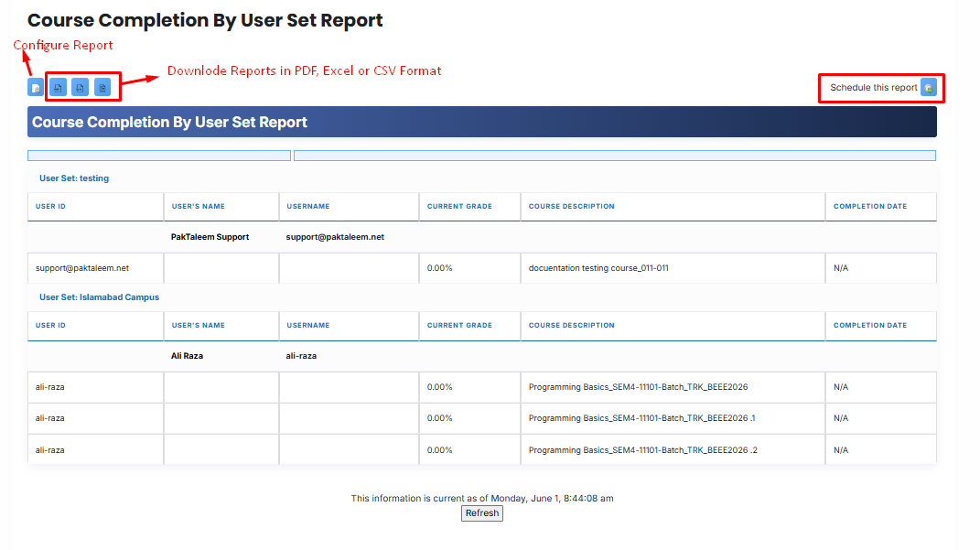Click 0.00% grade in BEEE2026 .1 row
Screen dimensions: 980x550
439,418
